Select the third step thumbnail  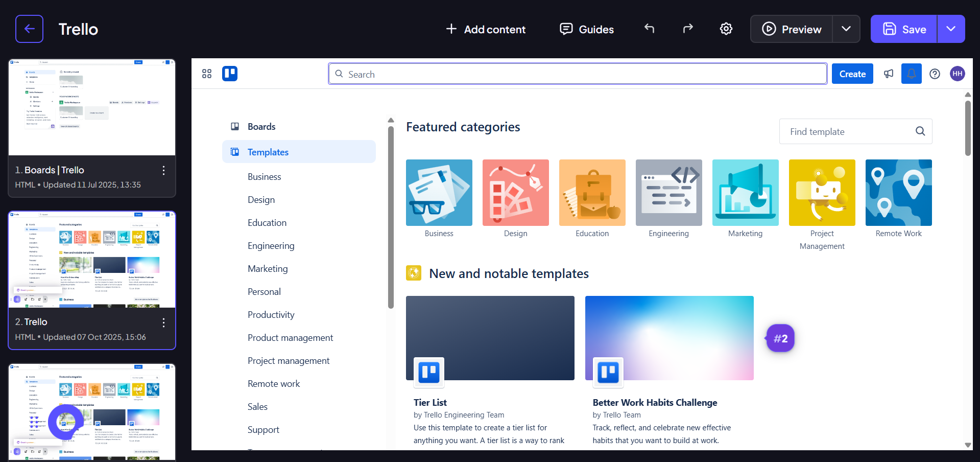coord(92,412)
